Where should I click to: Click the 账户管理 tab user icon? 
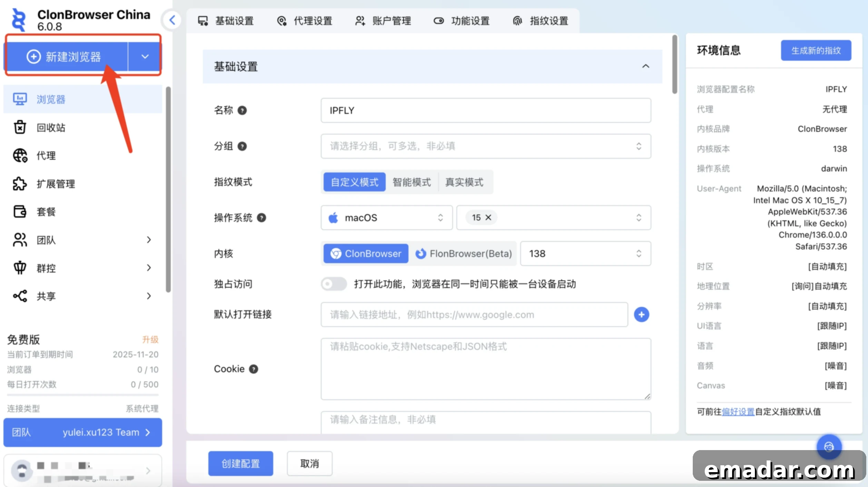pos(360,21)
